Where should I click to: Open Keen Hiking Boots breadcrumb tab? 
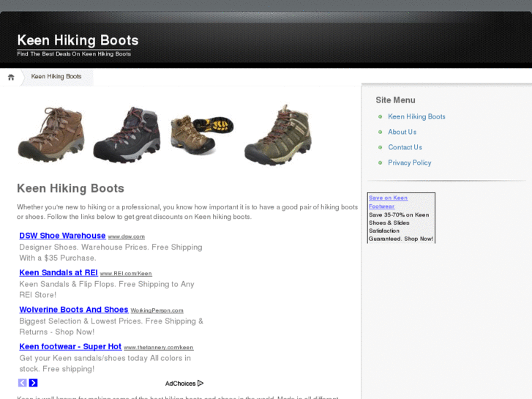(56, 77)
